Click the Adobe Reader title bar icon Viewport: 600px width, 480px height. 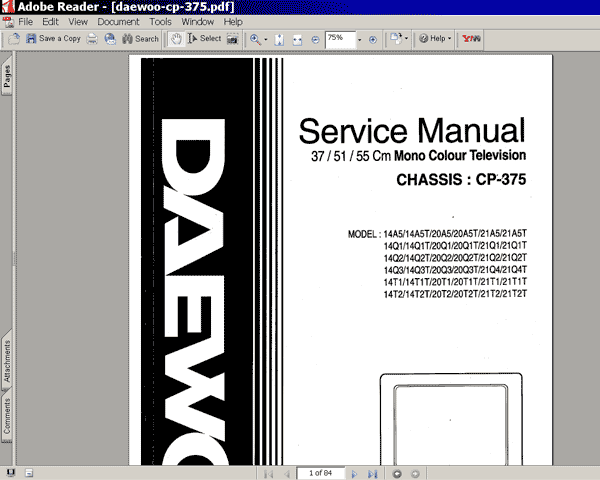[x=8, y=7]
